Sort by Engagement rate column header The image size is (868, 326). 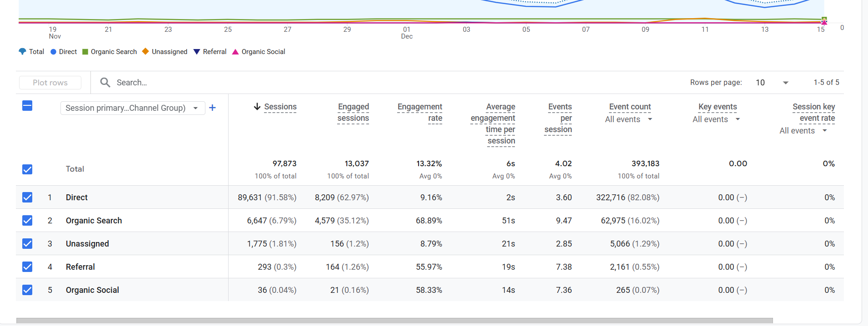click(x=419, y=112)
